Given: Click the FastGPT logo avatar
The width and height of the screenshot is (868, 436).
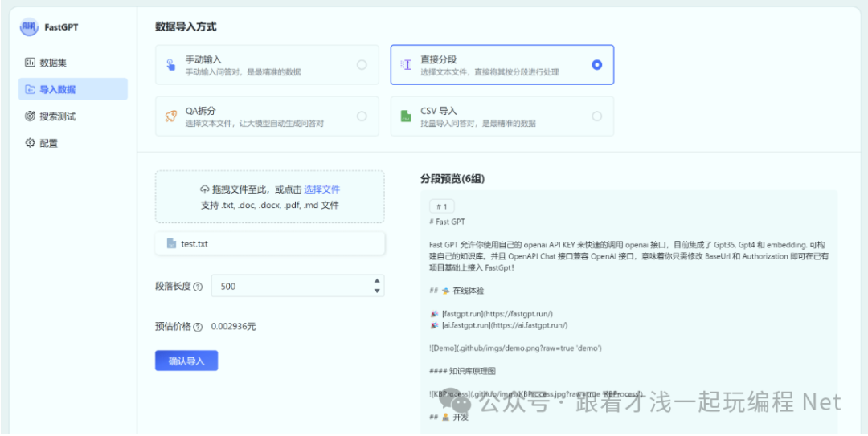Looking at the screenshot, I should tap(29, 26).
